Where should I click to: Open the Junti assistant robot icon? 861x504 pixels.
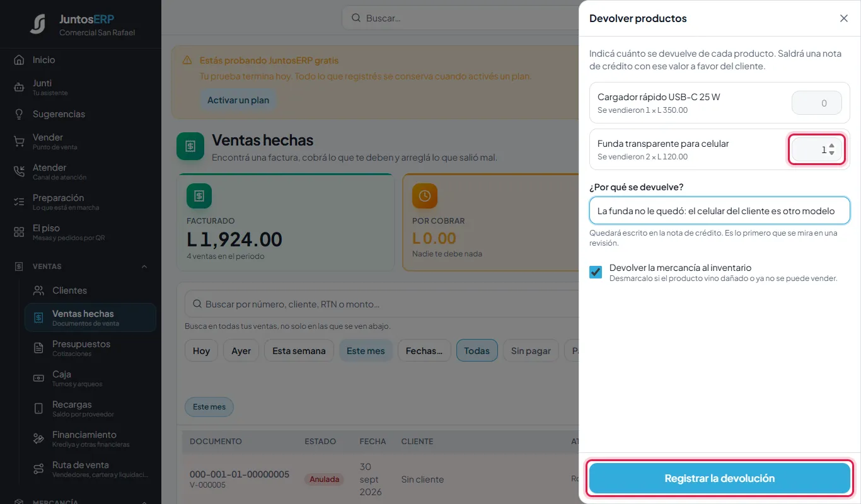click(x=19, y=88)
